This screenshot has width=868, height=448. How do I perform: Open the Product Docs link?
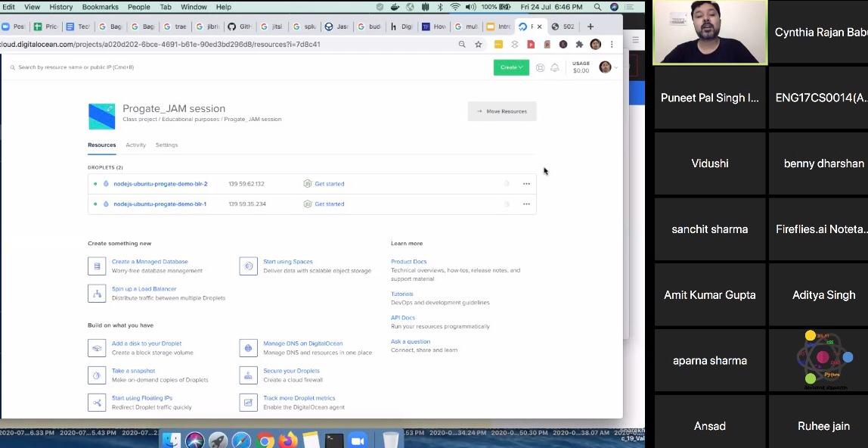click(x=409, y=261)
